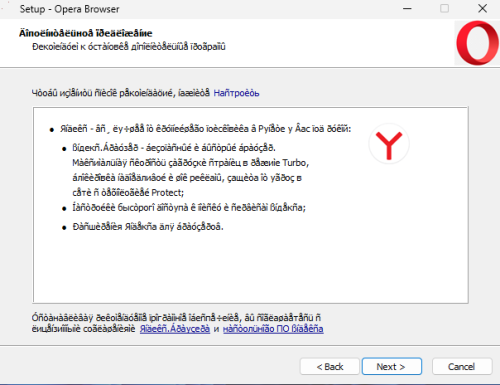
Task: Click the bold header title line
Action: click(x=86, y=33)
